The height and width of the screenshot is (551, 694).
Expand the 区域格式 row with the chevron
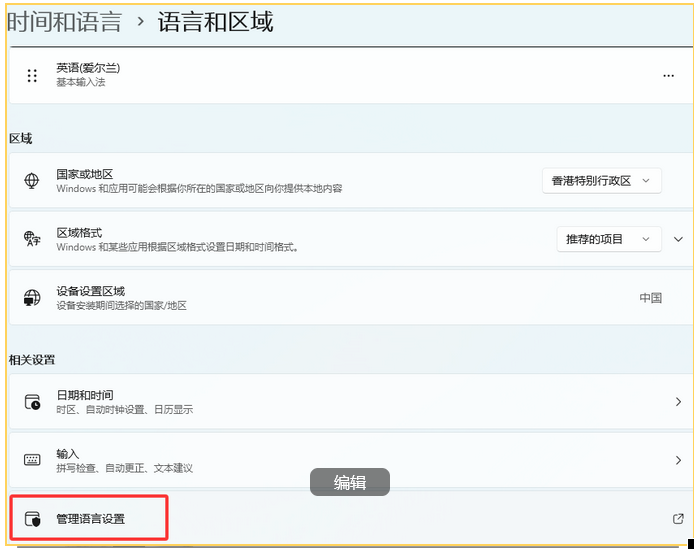(678, 239)
